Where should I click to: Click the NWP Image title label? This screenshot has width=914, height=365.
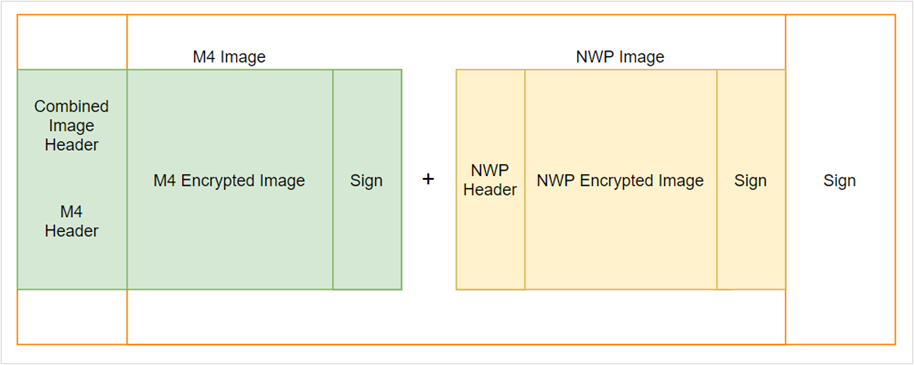pyautogui.click(x=620, y=57)
